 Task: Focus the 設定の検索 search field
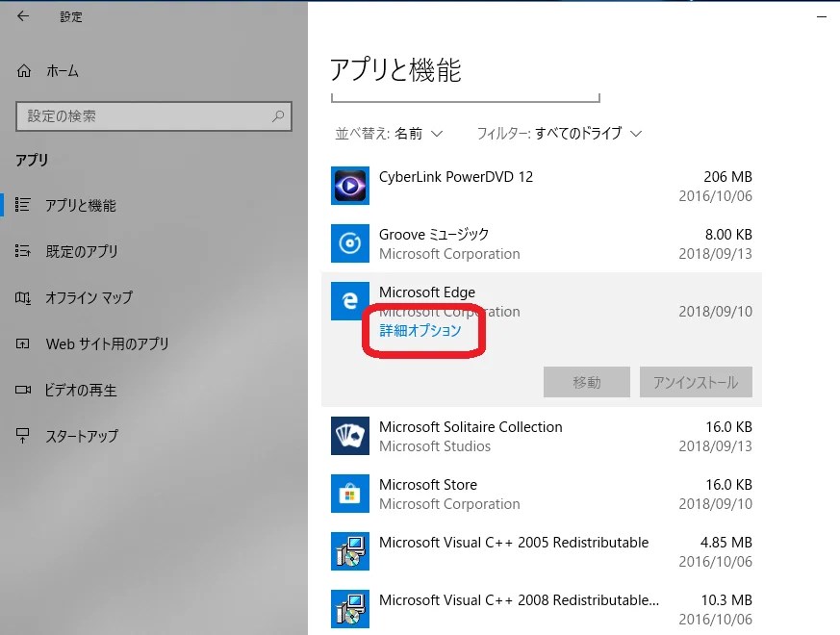pyautogui.click(x=154, y=115)
